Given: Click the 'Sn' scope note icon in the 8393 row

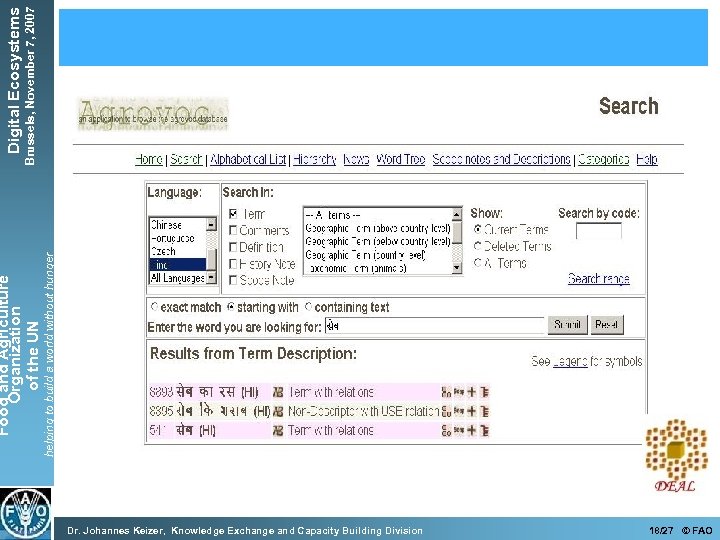Looking at the screenshot, I should pyautogui.click(x=446, y=392).
